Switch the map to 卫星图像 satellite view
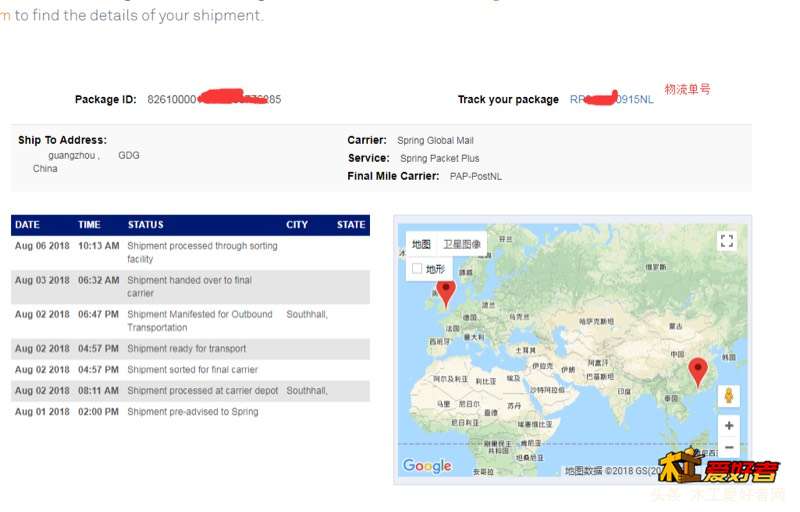This screenshot has height=512, width=800. tap(462, 244)
